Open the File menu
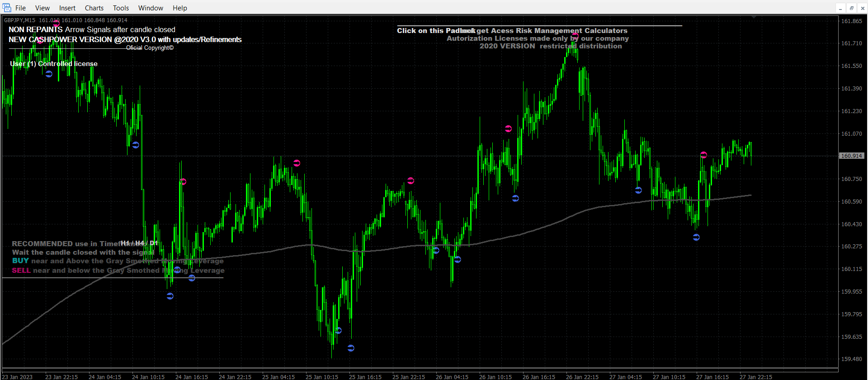Viewport: 868px width, 380px height. click(20, 8)
